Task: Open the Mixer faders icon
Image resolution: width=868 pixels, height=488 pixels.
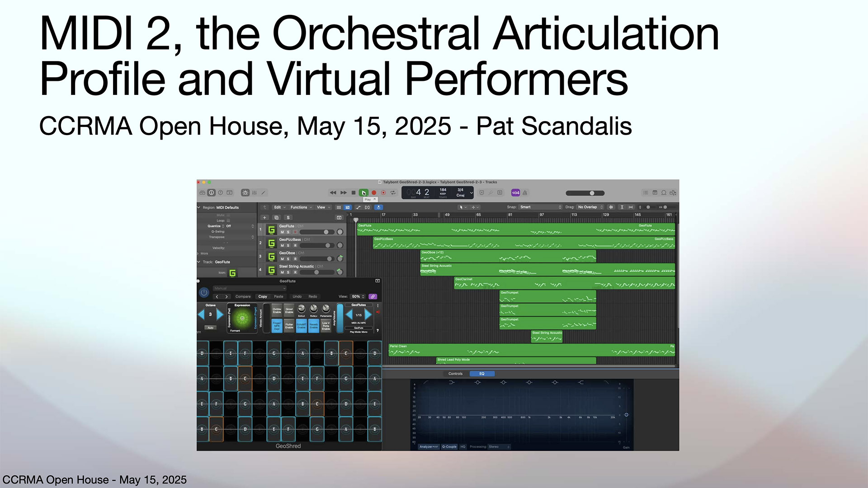Action: click(255, 193)
